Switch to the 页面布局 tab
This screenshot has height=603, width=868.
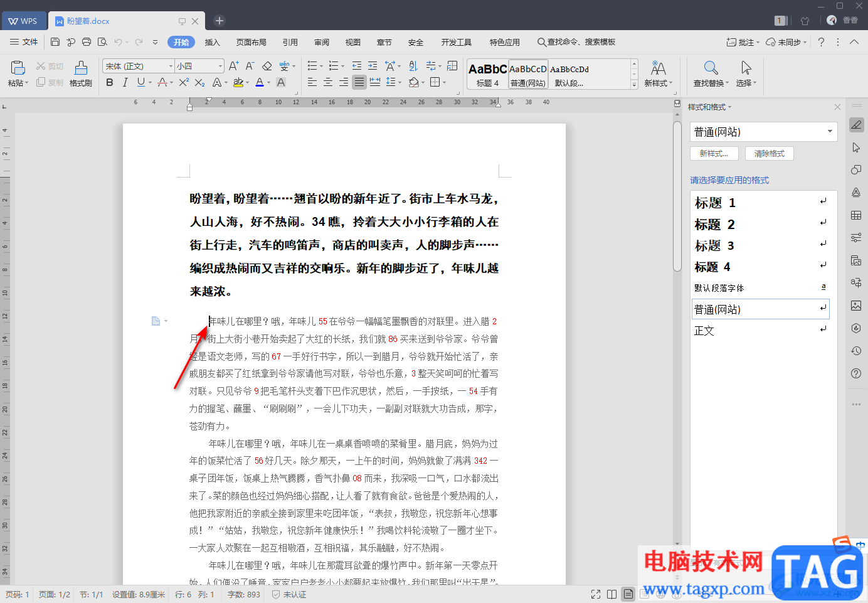(251, 42)
